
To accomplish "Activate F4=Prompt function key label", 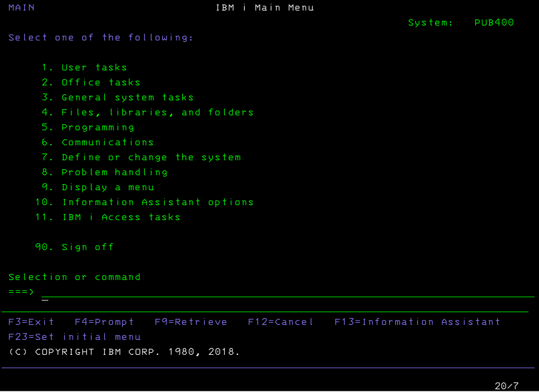I will 104,322.
